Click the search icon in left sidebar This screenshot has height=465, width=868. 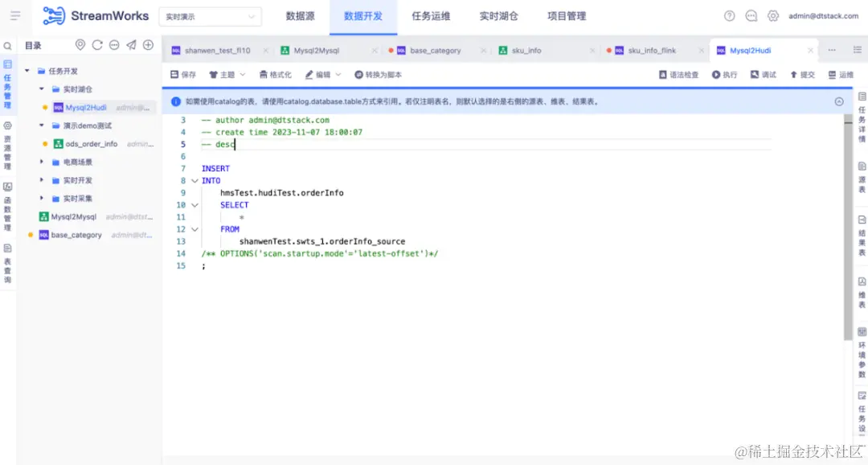point(8,46)
